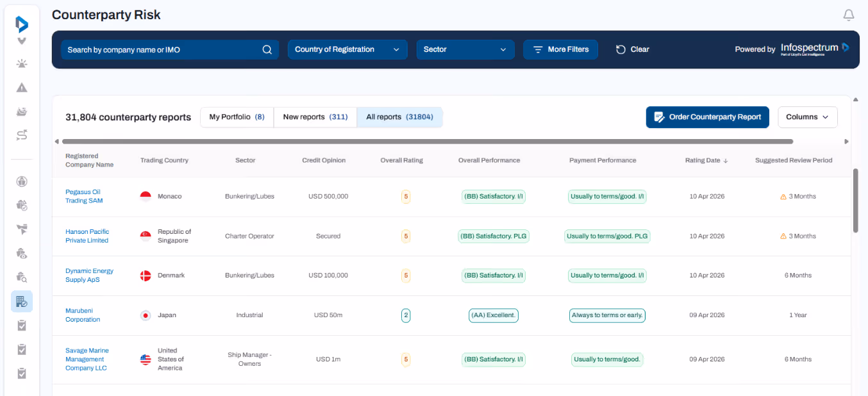Click the 'USD 50m' credit opinion
The width and height of the screenshot is (868, 396).
click(328, 315)
